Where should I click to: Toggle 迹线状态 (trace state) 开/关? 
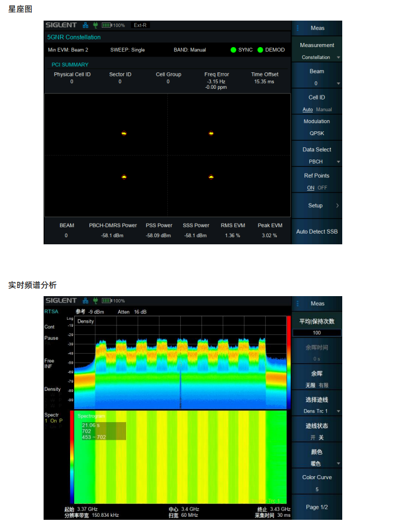317,432
